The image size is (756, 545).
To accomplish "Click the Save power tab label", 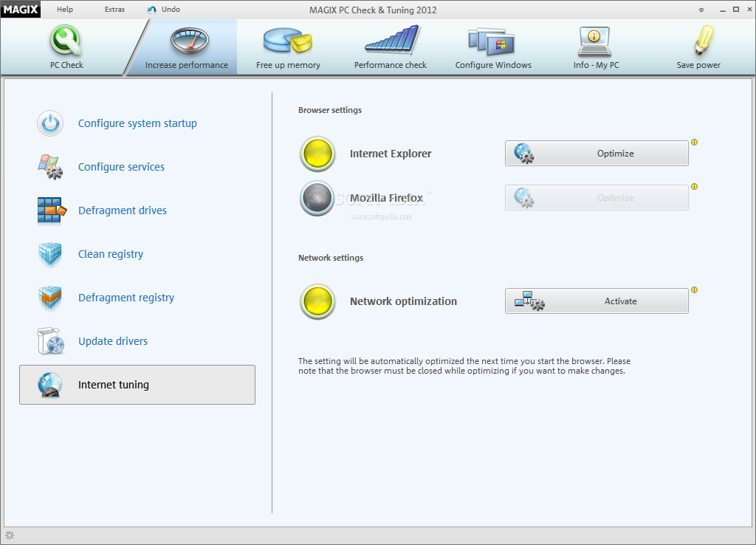I will 698,65.
